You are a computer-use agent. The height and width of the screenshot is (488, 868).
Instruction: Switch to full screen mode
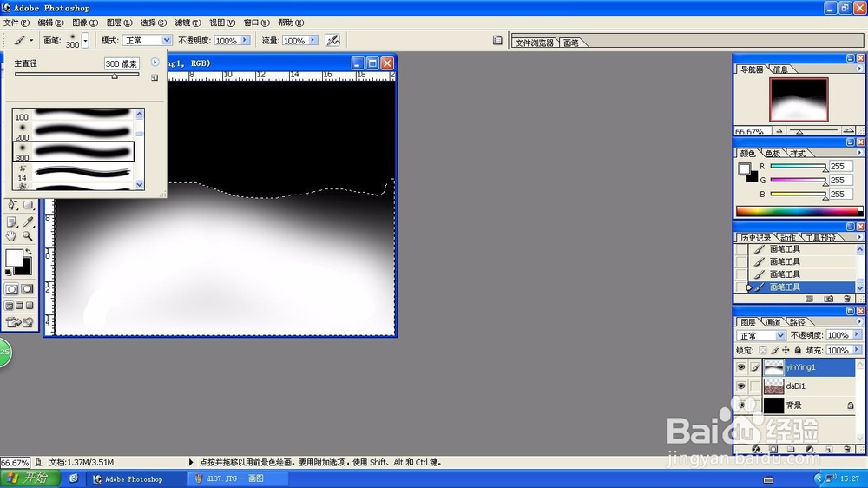point(30,306)
